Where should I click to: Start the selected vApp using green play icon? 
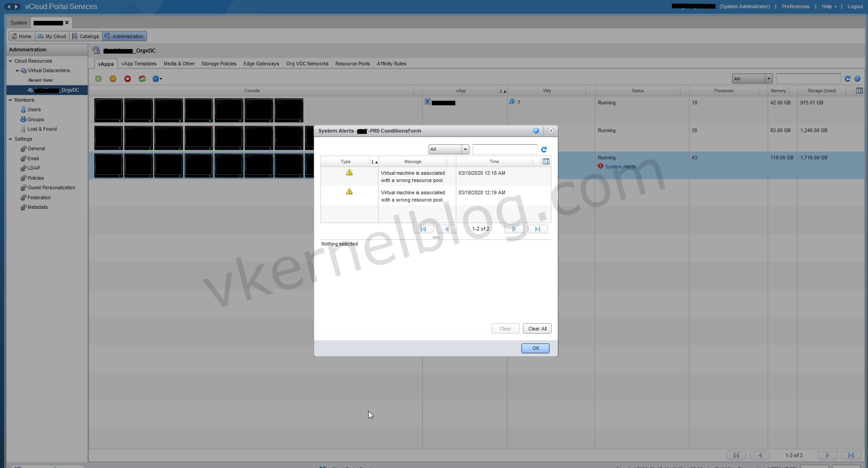click(99, 79)
